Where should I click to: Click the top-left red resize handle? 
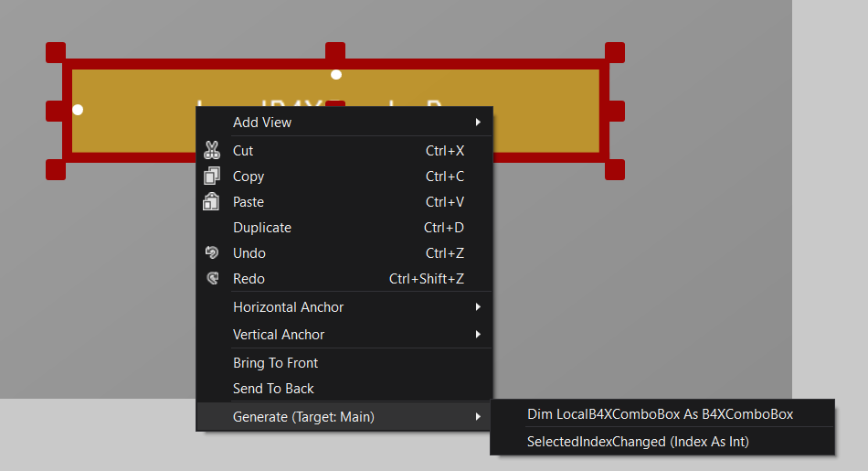coord(56,52)
